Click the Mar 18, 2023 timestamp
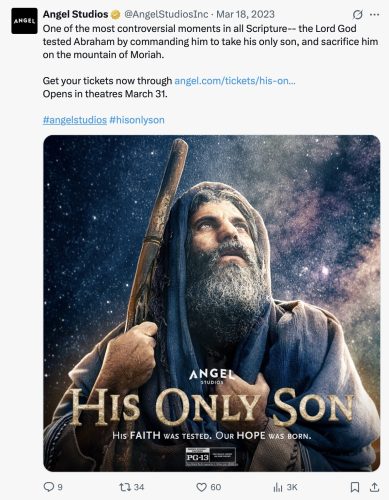 click(x=246, y=14)
